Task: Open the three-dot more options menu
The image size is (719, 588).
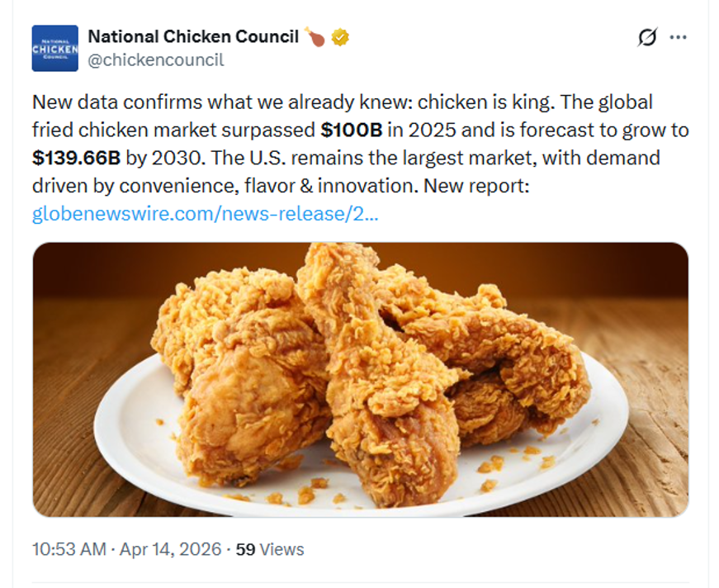Action: 678,38
